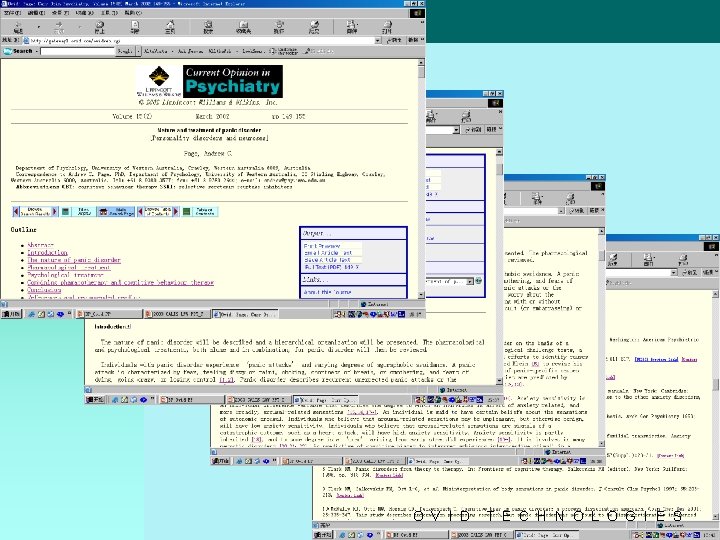
Task: Click the Home icon in front browser toolbar
Action: (170, 26)
